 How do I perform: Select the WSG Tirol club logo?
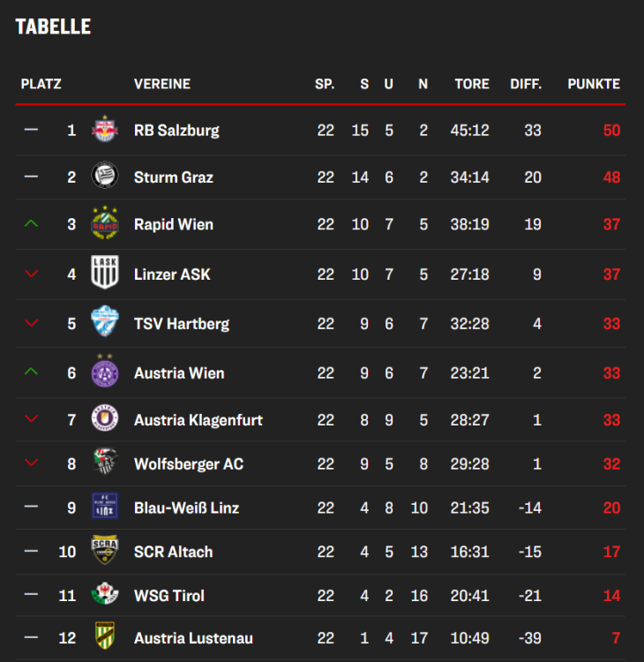click(x=105, y=594)
